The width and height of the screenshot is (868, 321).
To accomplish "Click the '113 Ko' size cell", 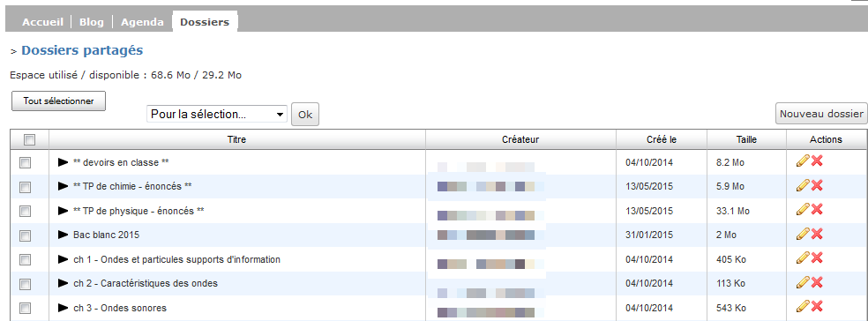I will pos(730,283).
